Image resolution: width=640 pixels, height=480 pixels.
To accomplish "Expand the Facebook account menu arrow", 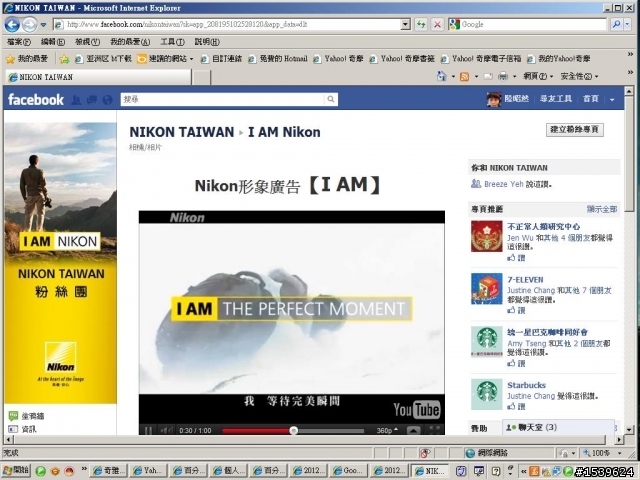I will coord(612,100).
